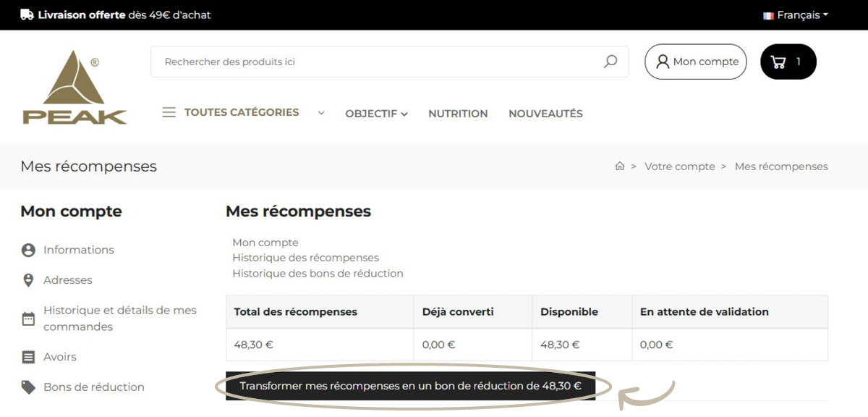Click the search magnifier icon
The height and width of the screenshot is (417, 868).
[610, 62]
